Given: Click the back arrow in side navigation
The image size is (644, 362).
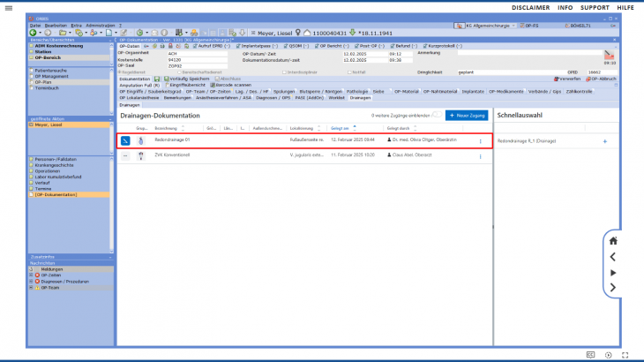Looking at the screenshot, I should tap(613, 257).
